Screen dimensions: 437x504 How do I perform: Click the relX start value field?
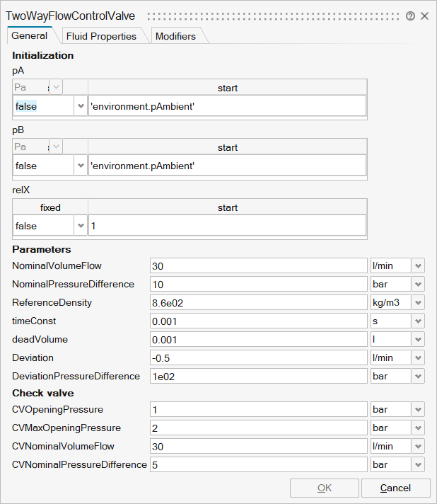point(227,226)
